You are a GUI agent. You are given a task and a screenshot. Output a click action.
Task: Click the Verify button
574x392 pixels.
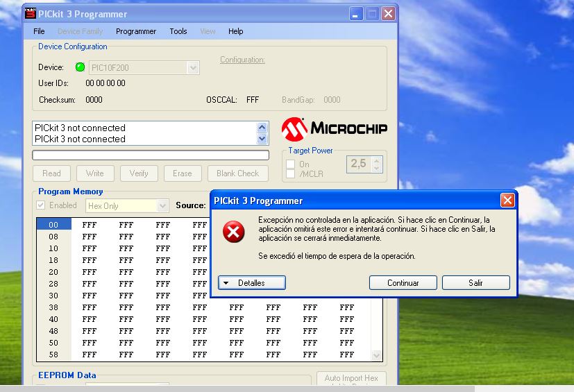pos(139,173)
